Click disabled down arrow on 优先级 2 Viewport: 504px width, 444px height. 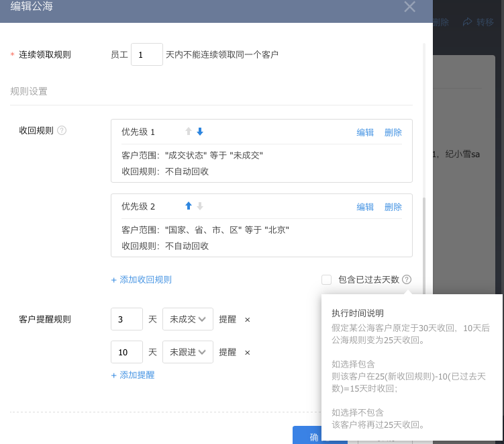pos(200,206)
